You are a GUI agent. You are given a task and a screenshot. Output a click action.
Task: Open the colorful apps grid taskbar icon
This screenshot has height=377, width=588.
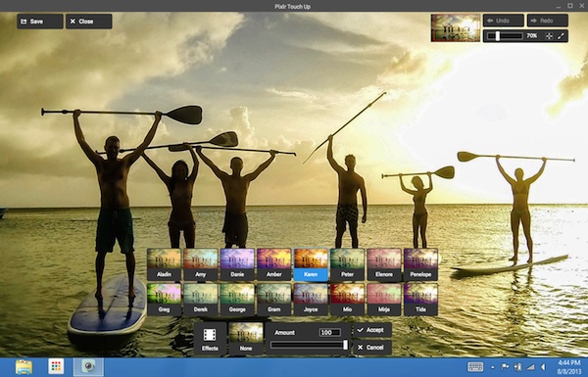pyautogui.click(x=56, y=366)
